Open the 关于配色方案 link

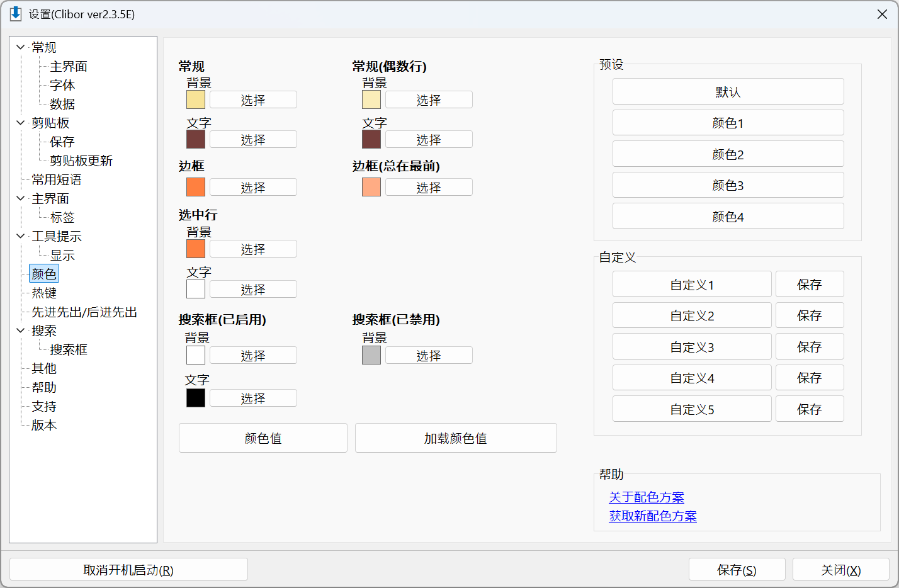[x=647, y=497]
